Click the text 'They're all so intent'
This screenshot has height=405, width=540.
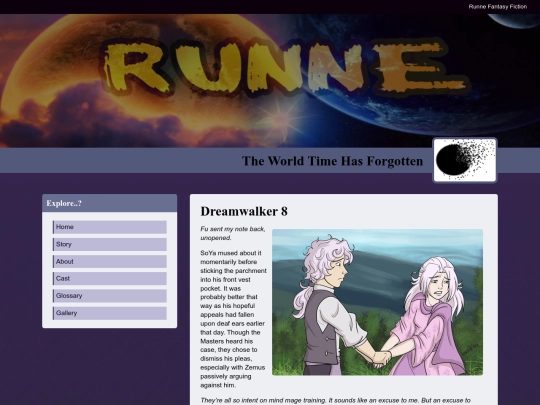336,401
